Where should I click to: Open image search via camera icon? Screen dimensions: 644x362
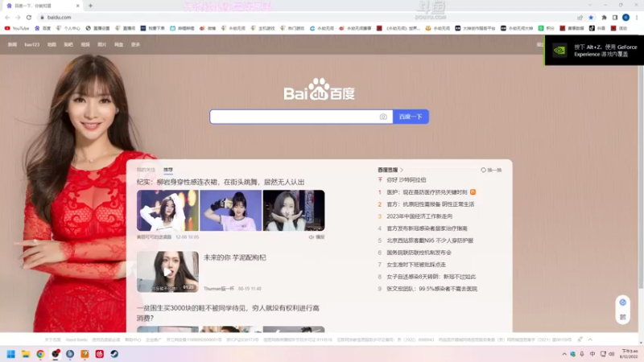point(383,117)
